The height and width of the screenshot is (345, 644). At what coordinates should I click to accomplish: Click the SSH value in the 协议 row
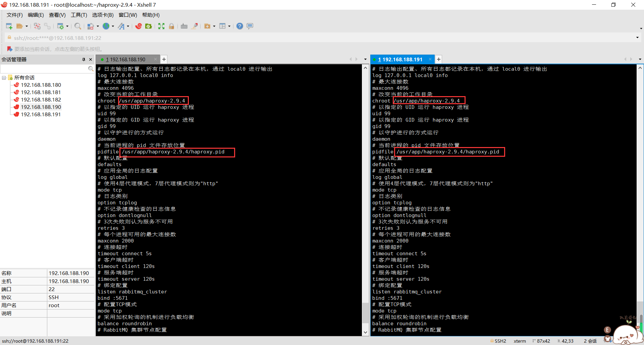pyautogui.click(x=54, y=297)
